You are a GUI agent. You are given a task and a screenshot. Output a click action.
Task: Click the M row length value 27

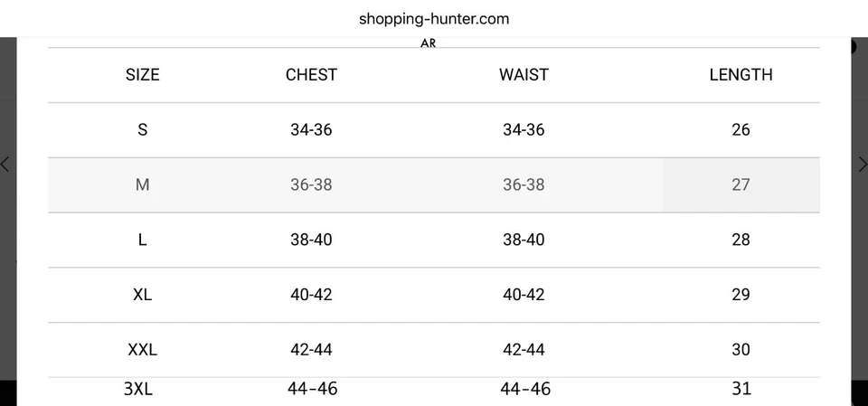point(741,185)
